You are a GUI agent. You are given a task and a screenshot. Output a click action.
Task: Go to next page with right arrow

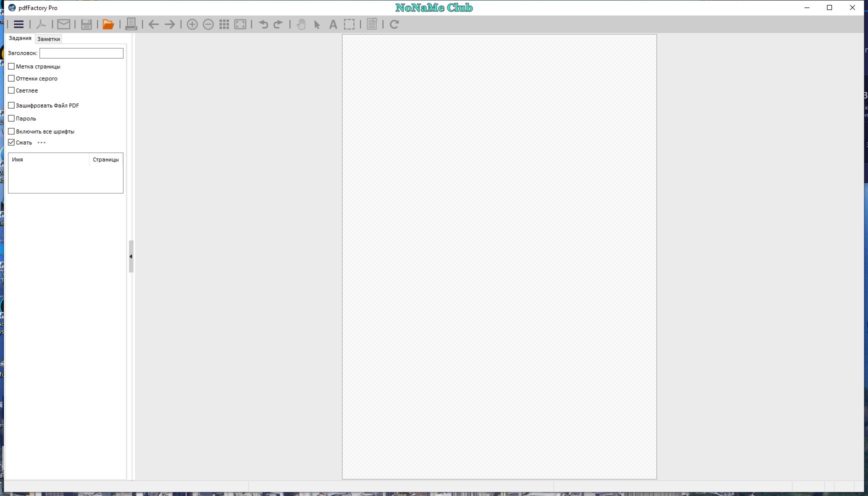coord(170,24)
